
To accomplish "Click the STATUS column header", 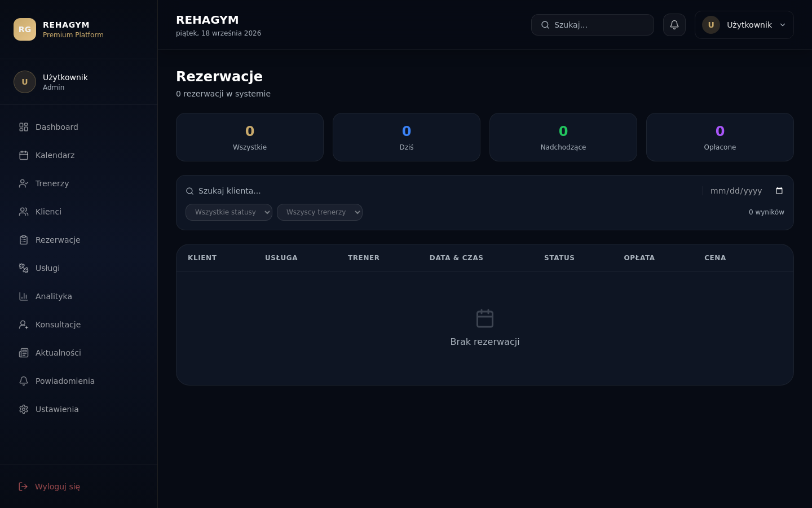I will [x=559, y=258].
